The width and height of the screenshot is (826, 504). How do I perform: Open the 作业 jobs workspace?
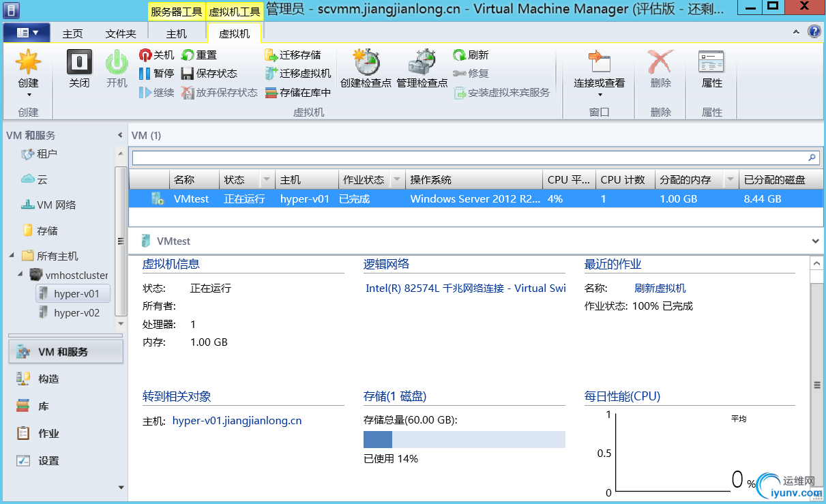65,433
